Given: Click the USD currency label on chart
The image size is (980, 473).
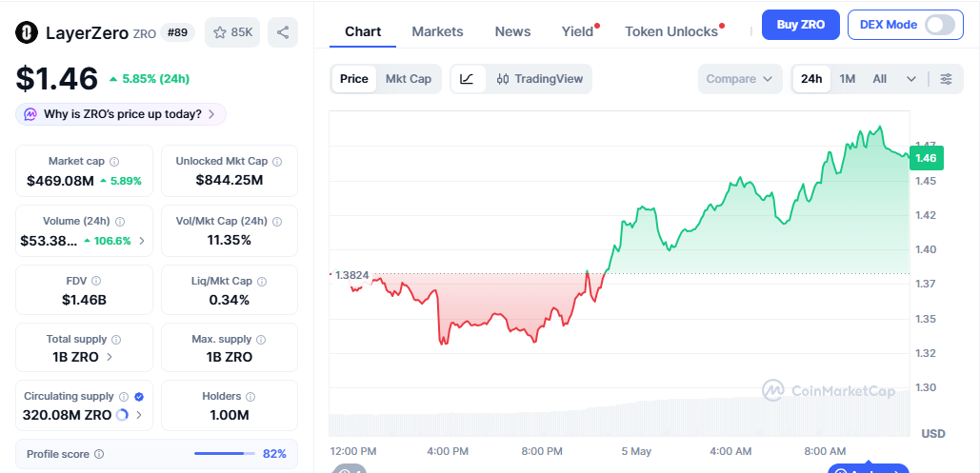Looking at the screenshot, I should pyautogui.click(x=932, y=434).
